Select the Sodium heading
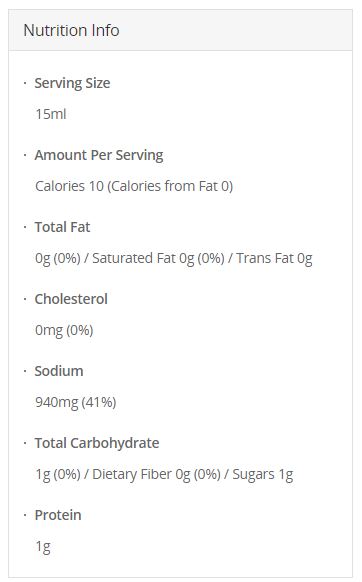 (x=59, y=371)
